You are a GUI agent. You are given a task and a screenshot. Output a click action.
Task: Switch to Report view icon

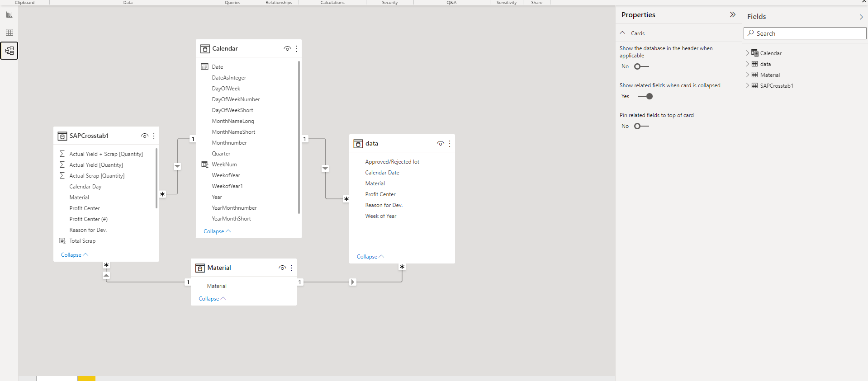tap(9, 15)
